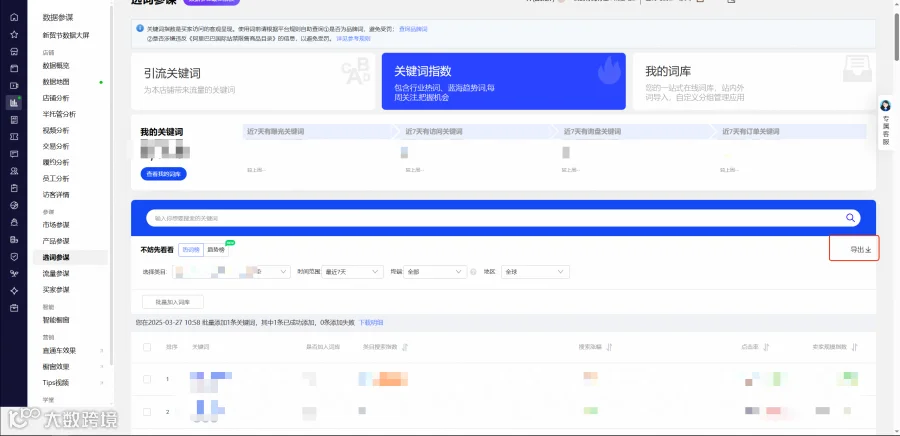Open the bar-chart data analytics rail icon
Viewport: 900px width, 436px height.
coord(14,103)
